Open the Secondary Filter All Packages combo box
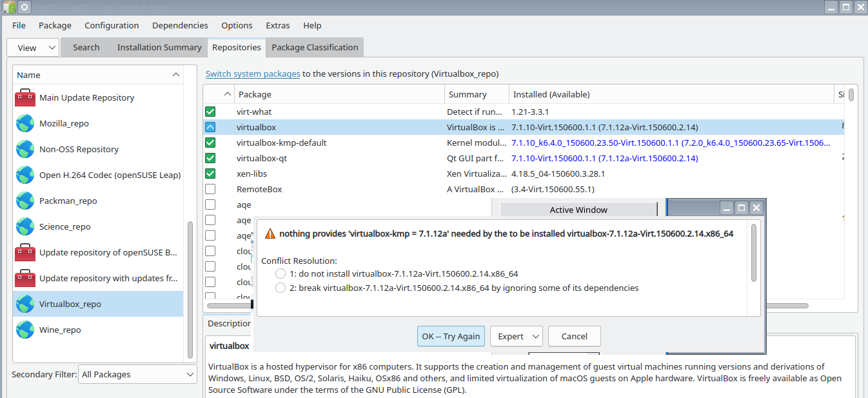The height and width of the screenshot is (398, 868). click(137, 374)
